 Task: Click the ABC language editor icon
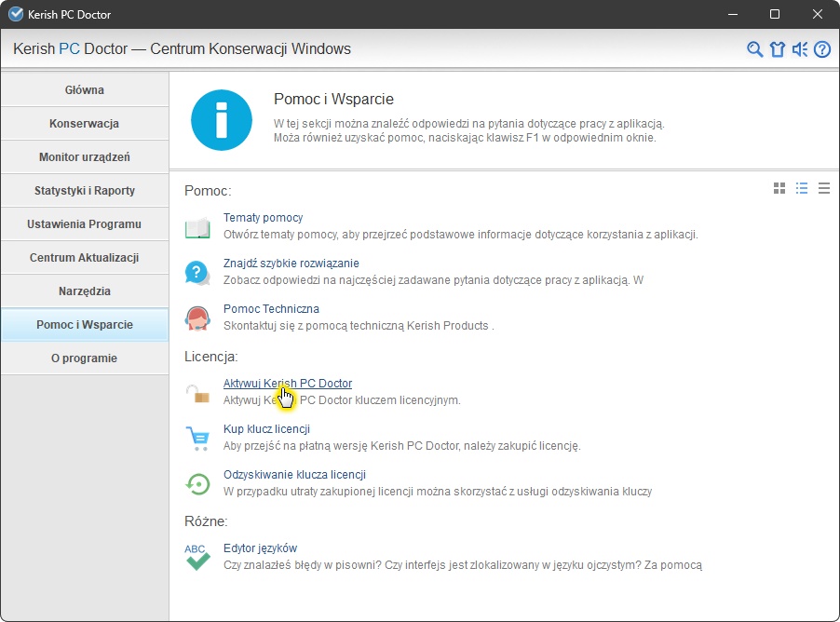[197, 557]
